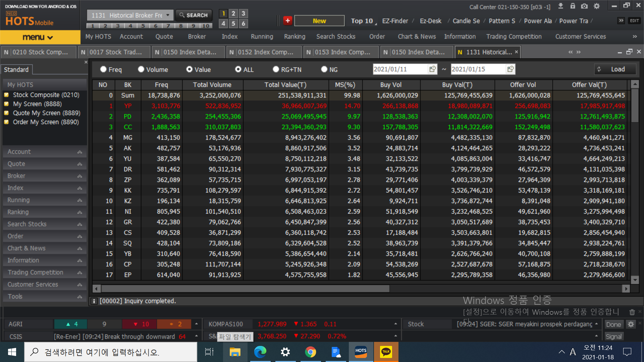Click the download icon in title bar

pyautogui.click(x=560, y=6)
